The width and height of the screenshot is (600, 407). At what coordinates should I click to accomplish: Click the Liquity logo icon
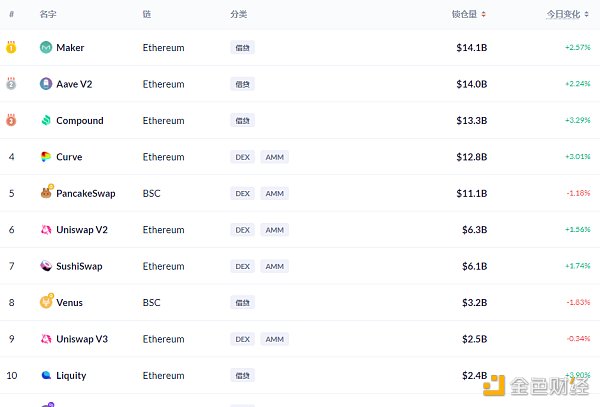point(46,375)
